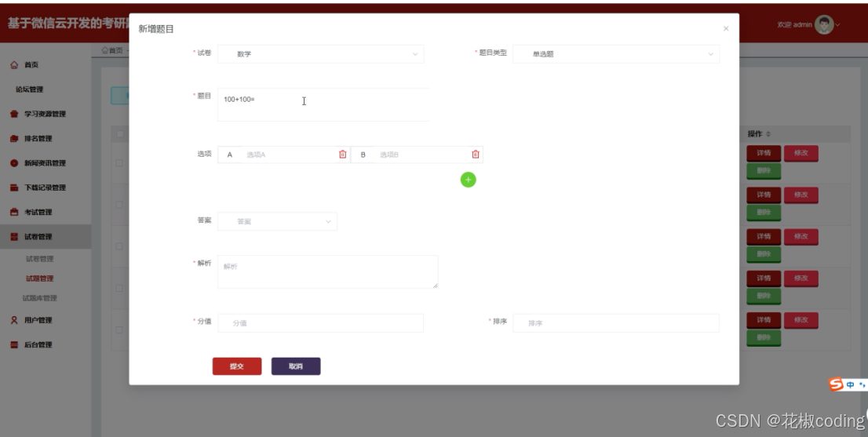The image size is (868, 437).
Task: Check the second table row checkbox
Action: tap(119, 205)
